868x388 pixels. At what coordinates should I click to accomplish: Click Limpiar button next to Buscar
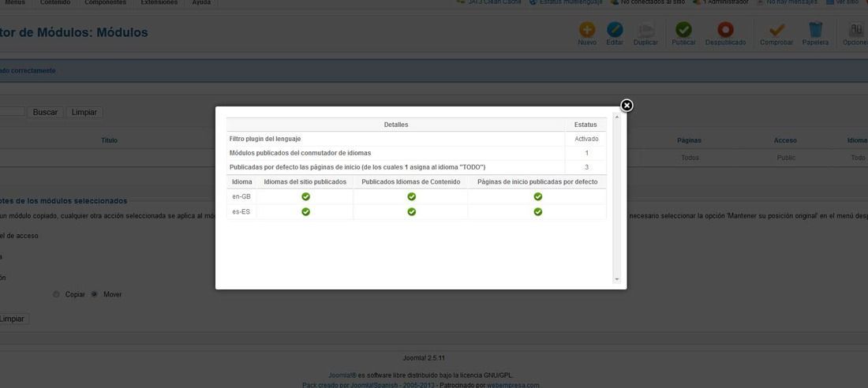[84, 112]
